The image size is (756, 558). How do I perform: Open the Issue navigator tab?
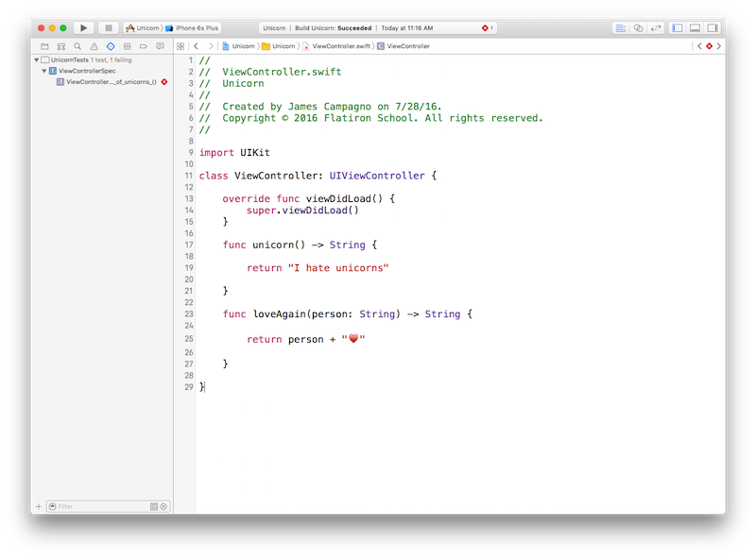[94, 46]
